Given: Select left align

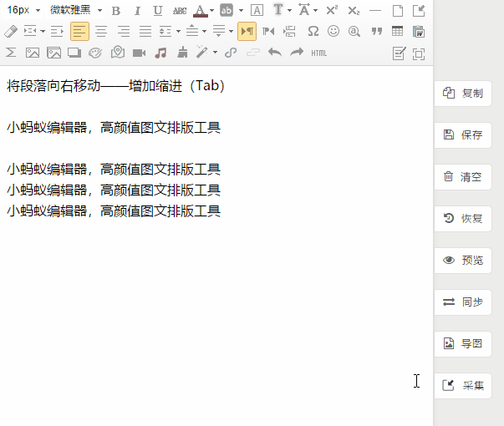Looking at the screenshot, I should (79, 32).
